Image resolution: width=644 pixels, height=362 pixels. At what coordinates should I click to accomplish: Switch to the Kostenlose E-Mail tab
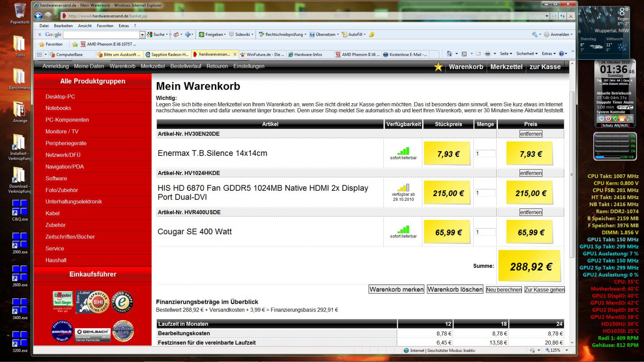coord(406,54)
